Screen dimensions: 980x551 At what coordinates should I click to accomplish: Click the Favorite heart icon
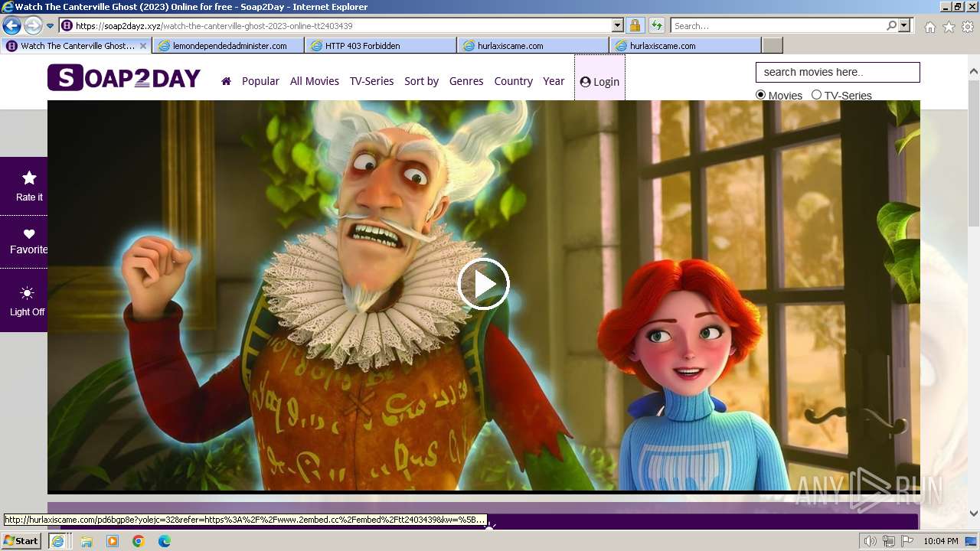(x=29, y=234)
